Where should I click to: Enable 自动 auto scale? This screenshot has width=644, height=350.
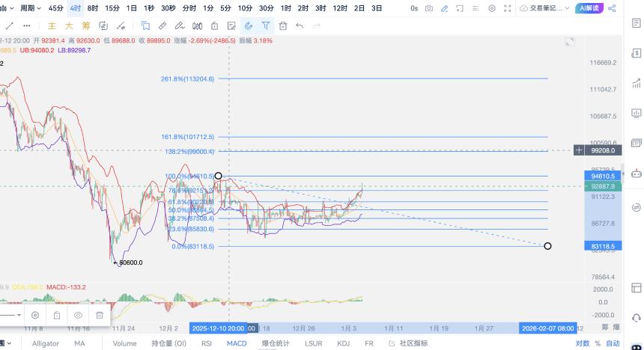613,343
